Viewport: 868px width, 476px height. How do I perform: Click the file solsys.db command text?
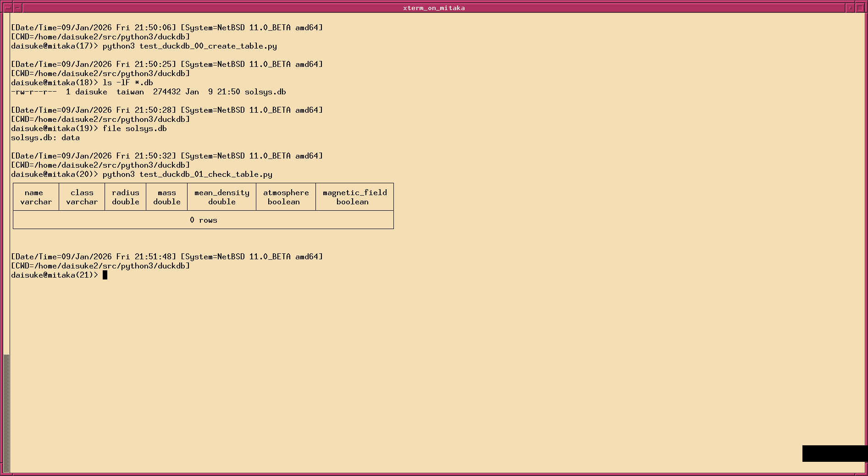click(x=135, y=128)
